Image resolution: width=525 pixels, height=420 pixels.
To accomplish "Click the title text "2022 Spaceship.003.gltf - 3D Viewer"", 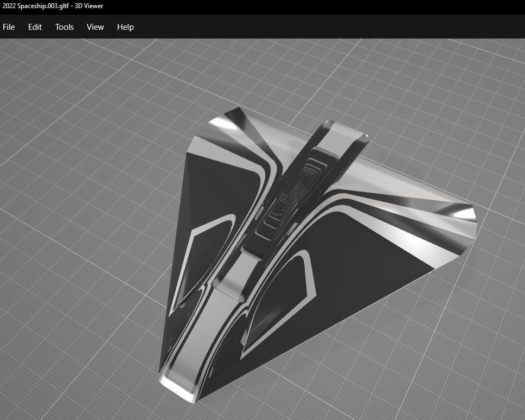I will 53,6.
